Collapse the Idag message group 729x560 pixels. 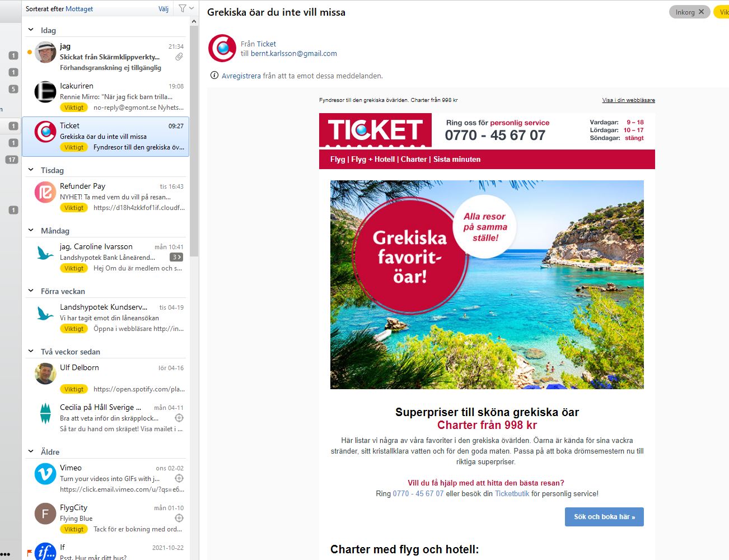point(31,30)
